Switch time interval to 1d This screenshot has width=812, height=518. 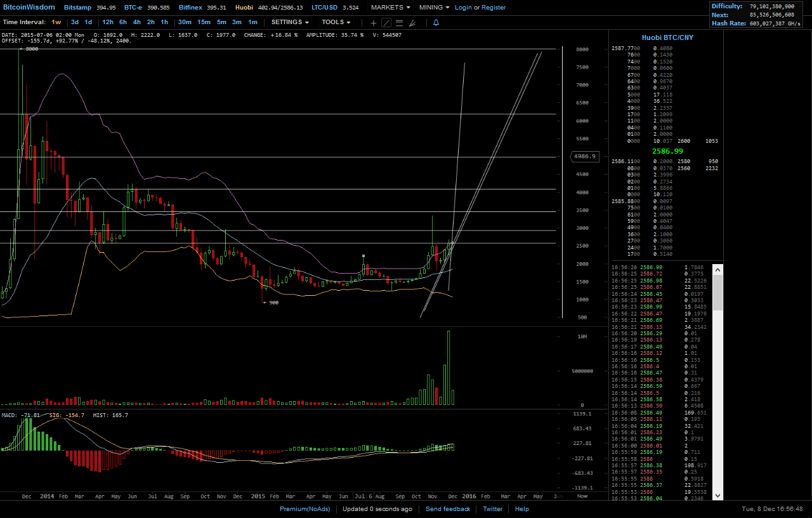88,22
